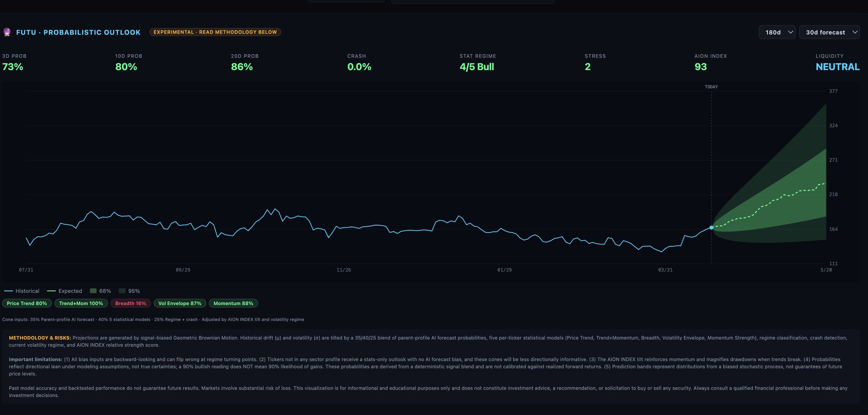
Task: Toggle the Historical legend line
Action: pyautogui.click(x=22, y=291)
